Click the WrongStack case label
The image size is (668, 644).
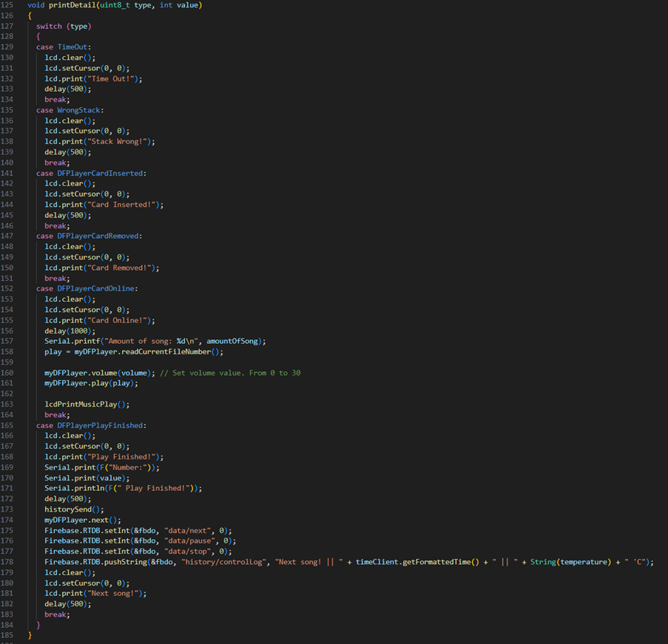click(78, 109)
